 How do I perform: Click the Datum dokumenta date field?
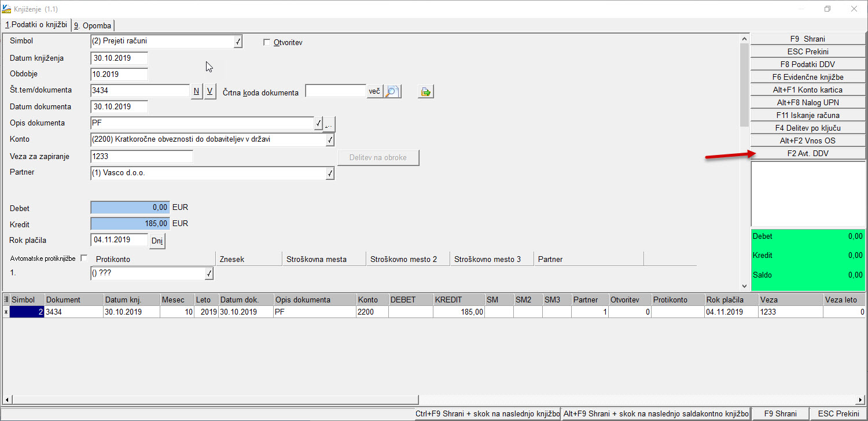click(x=119, y=107)
